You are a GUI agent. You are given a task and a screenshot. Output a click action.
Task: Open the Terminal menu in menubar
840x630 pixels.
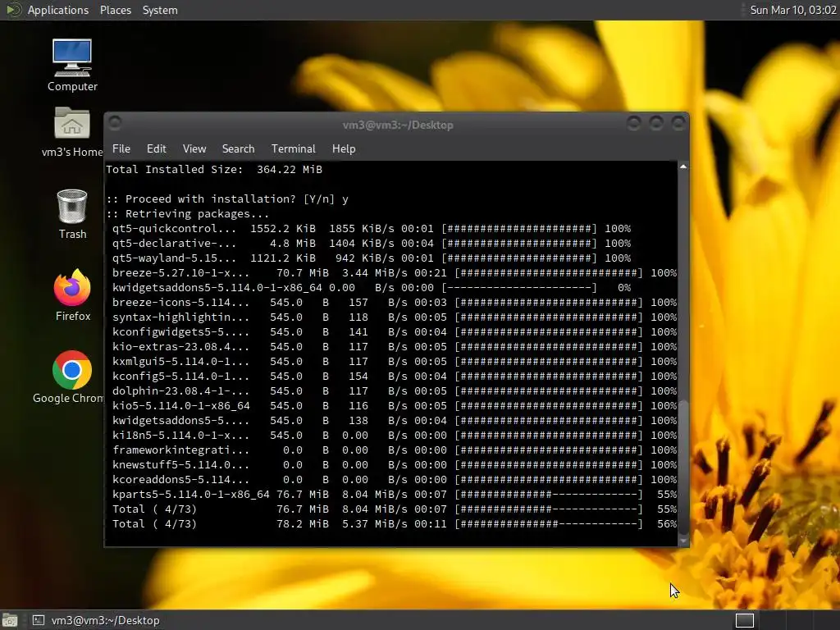click(x=293, y=148)
